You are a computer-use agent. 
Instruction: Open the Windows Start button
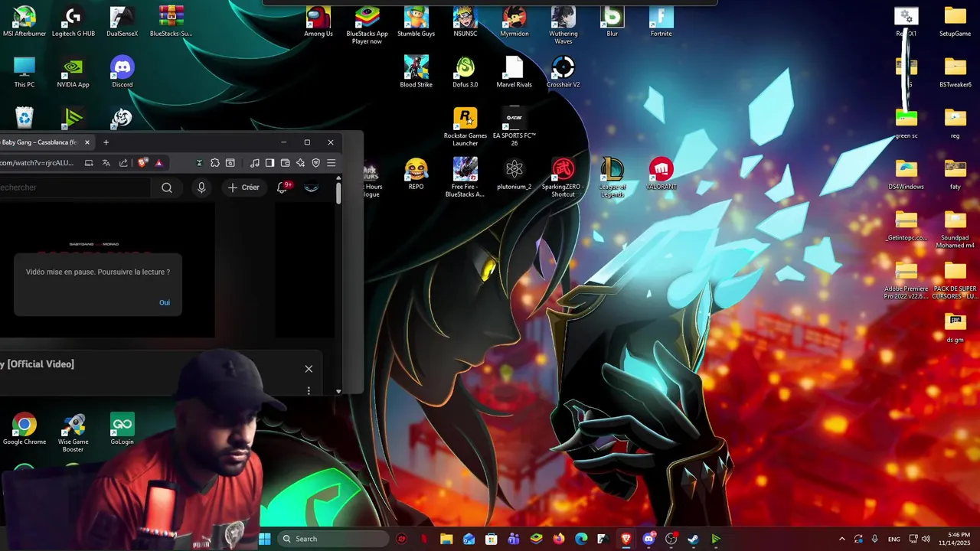coord(264,539)
